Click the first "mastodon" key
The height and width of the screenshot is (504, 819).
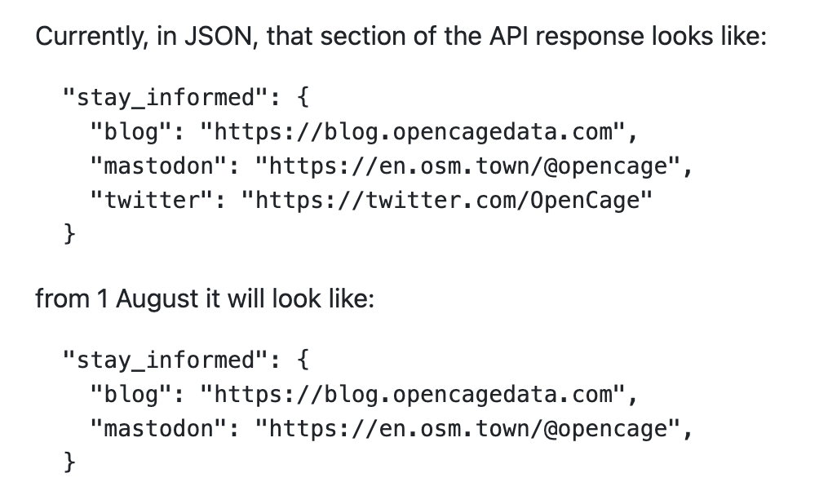coord(159,166)
